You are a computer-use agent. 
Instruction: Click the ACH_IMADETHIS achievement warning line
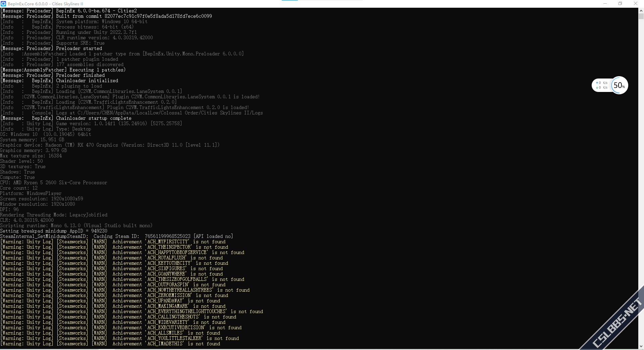coord(110,344)
